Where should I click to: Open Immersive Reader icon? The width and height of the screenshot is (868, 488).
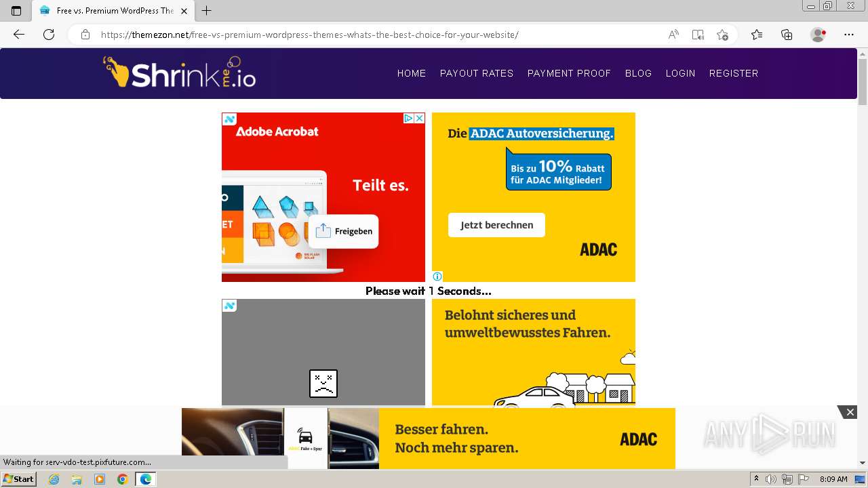coord(698,35)
